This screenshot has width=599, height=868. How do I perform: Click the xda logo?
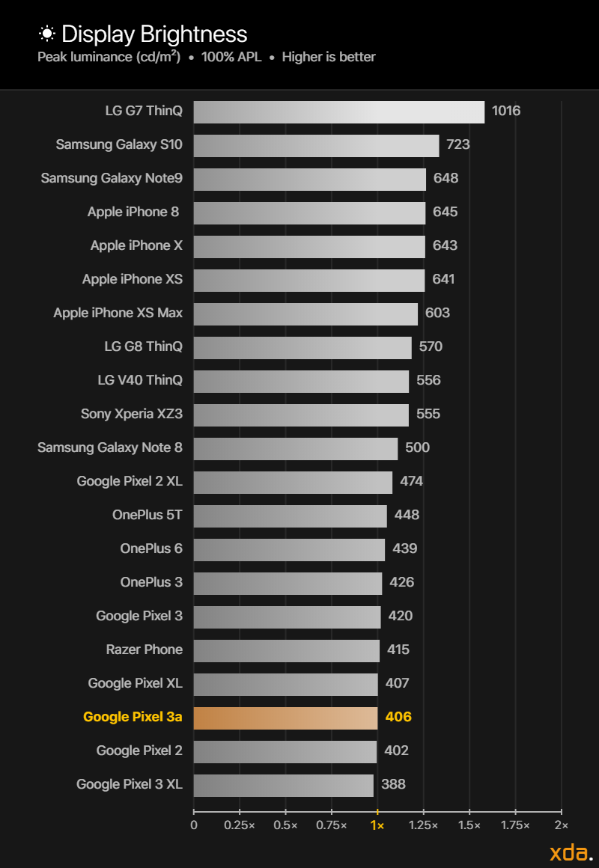coord(571,853)
